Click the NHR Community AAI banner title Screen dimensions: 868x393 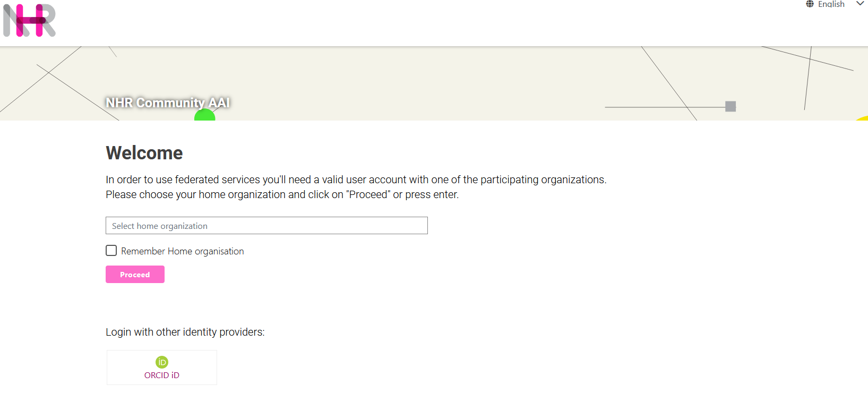pos(167,102)
